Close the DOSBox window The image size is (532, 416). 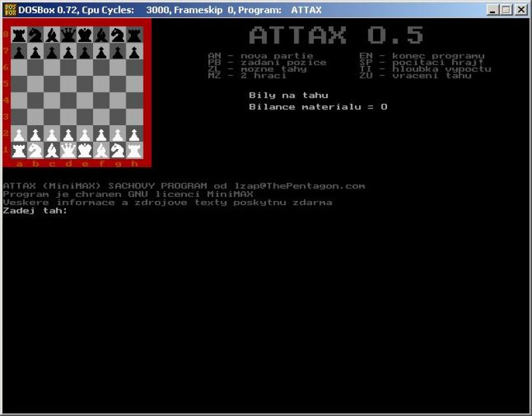(x=521, y=10)
